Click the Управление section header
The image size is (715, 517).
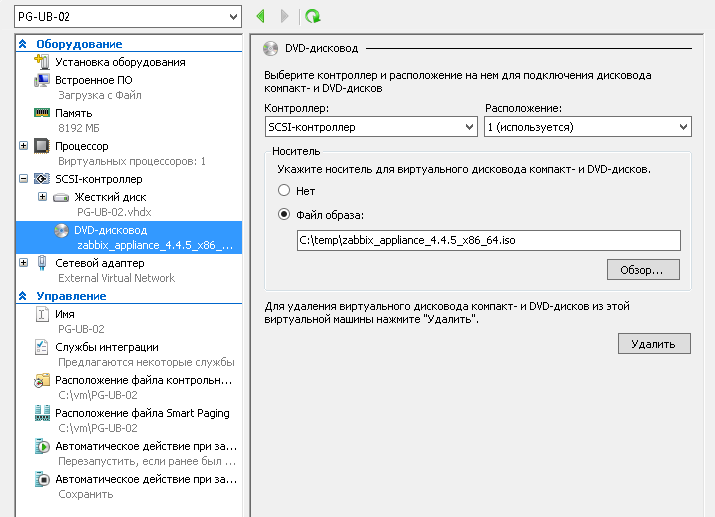tap(72, 296)
